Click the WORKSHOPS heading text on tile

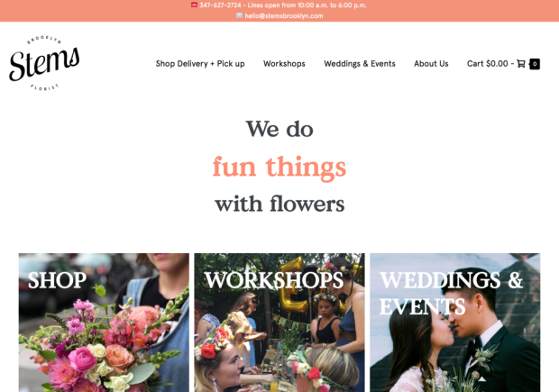(x=274, y=280)
